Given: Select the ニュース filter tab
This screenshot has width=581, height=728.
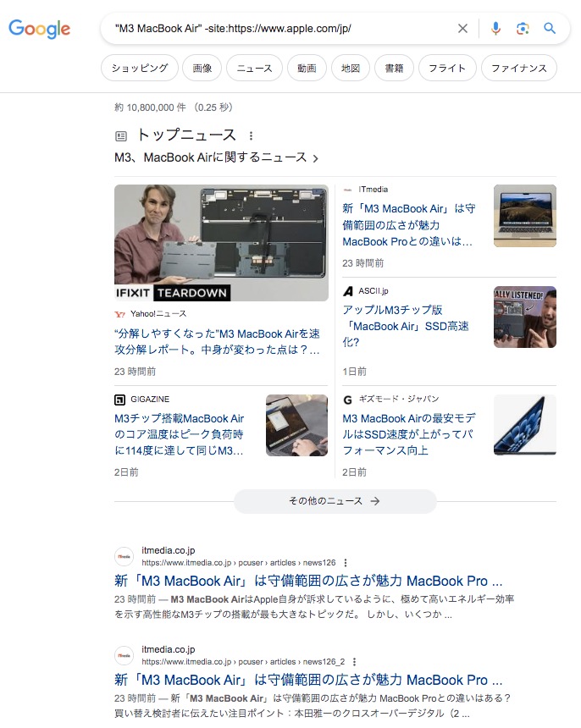Looking at the screenshot, I should [255, 68].
